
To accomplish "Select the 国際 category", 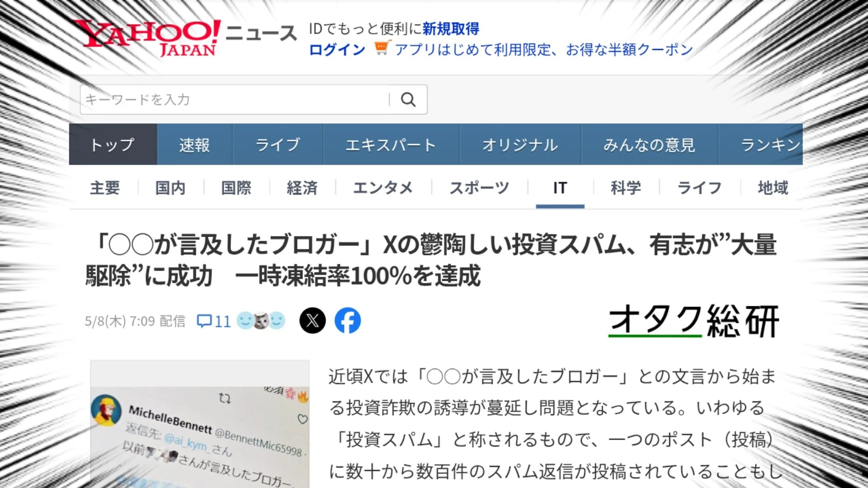I will coord(236,188).
